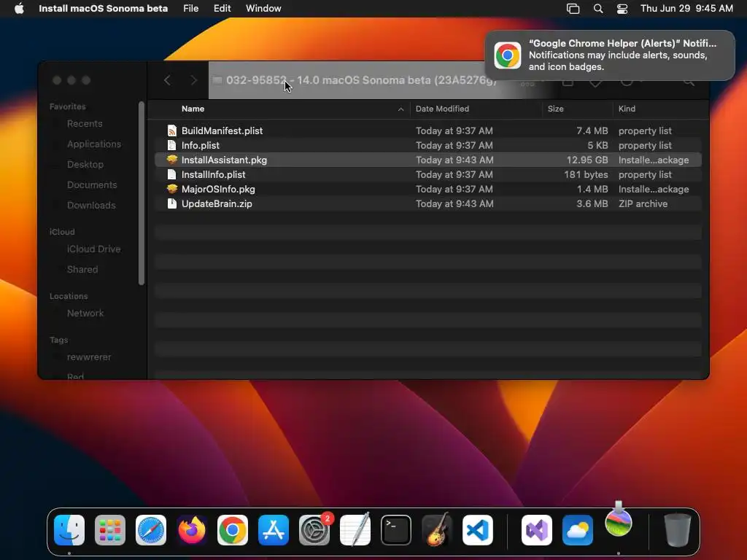The height and width of the screenshot is (560, 747).
Task: Open TextEdit from the Dock
Action: pos(355,529)
